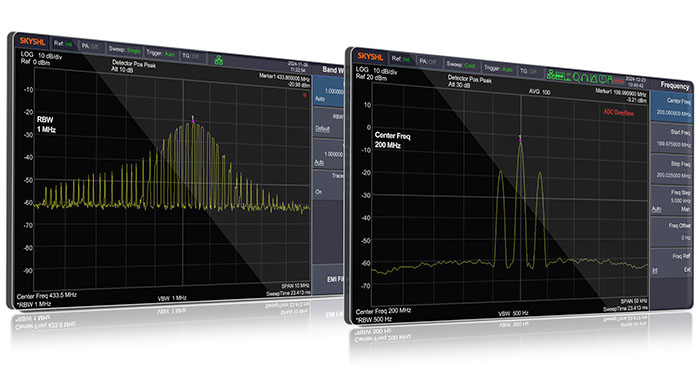
Task: Click the green network icon on the left screen
Action: coord(218,60)
